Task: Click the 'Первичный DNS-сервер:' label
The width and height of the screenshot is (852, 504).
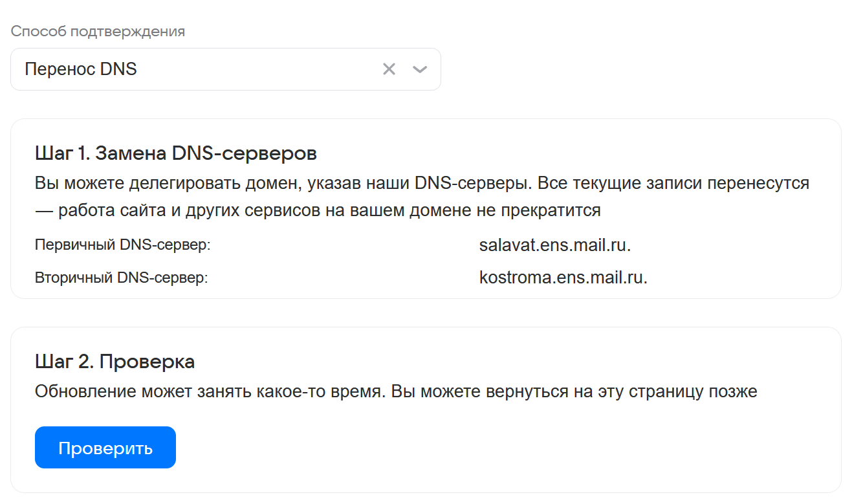Action: pyautogui.click(x=123, y=246)
